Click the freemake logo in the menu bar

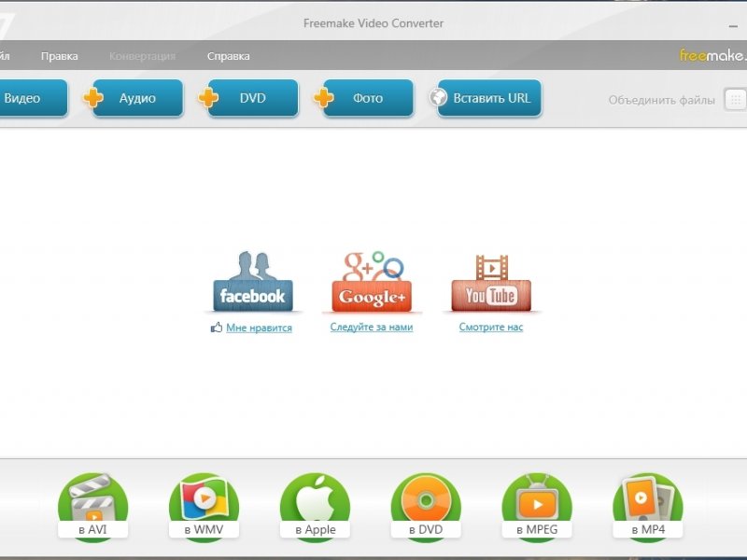[712, 56]
